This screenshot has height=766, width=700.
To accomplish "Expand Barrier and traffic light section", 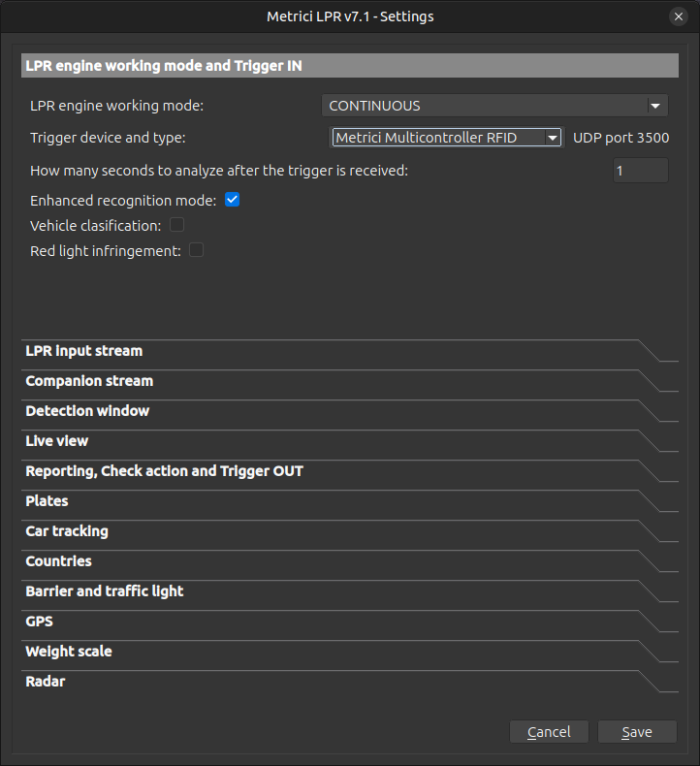I will pos(350,591).
